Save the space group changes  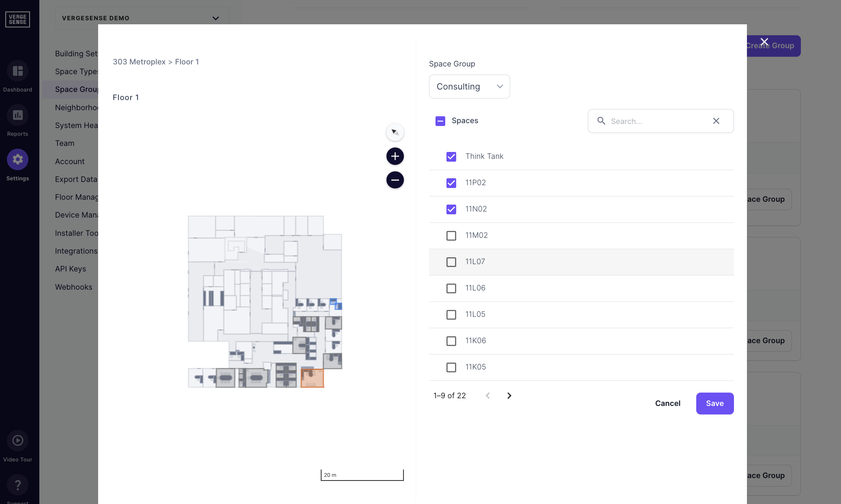pyautogui.click(x=715, y=403)
